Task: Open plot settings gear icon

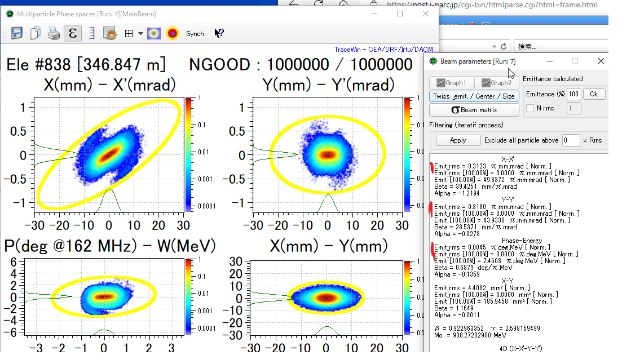Action: (110, 33)
